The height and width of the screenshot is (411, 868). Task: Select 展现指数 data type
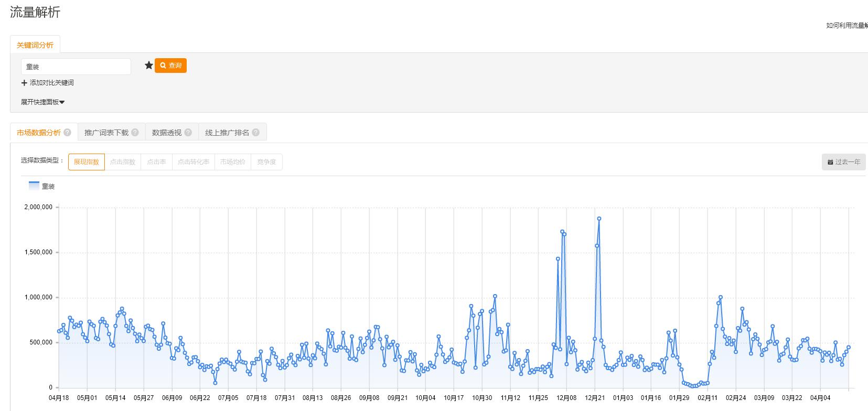point(87,162)
